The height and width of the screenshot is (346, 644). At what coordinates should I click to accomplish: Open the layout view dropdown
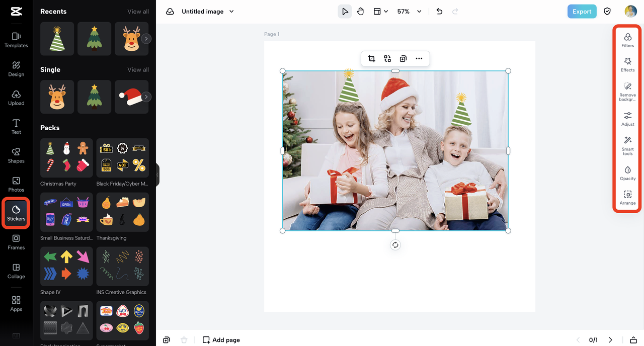click(x=380, y=12)
